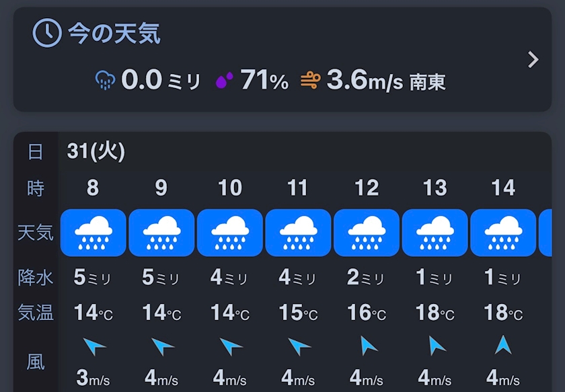This screenshot has height=392, width=565.
Task: Click the upward wind arrow at 14時
Action: [503, 345]
